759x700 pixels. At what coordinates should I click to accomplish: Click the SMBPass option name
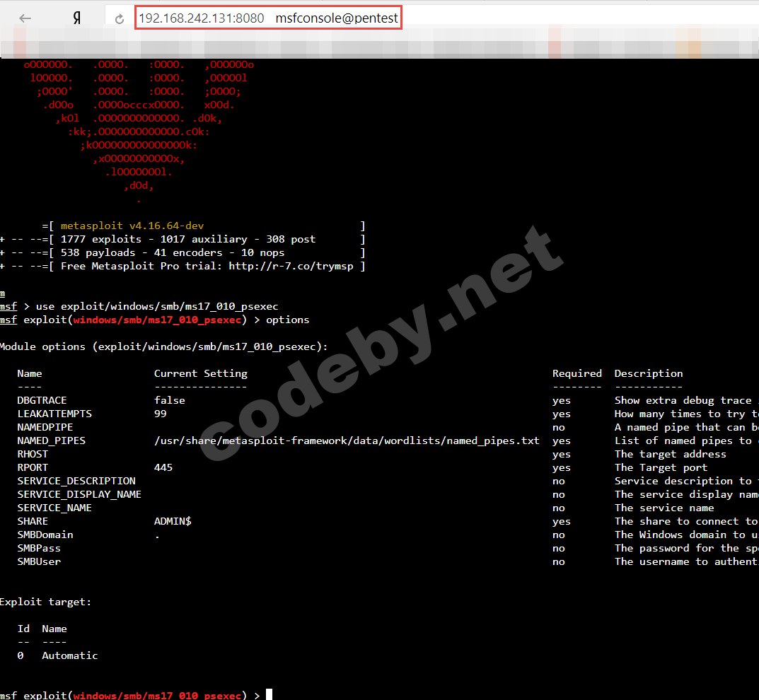(39, 548)
